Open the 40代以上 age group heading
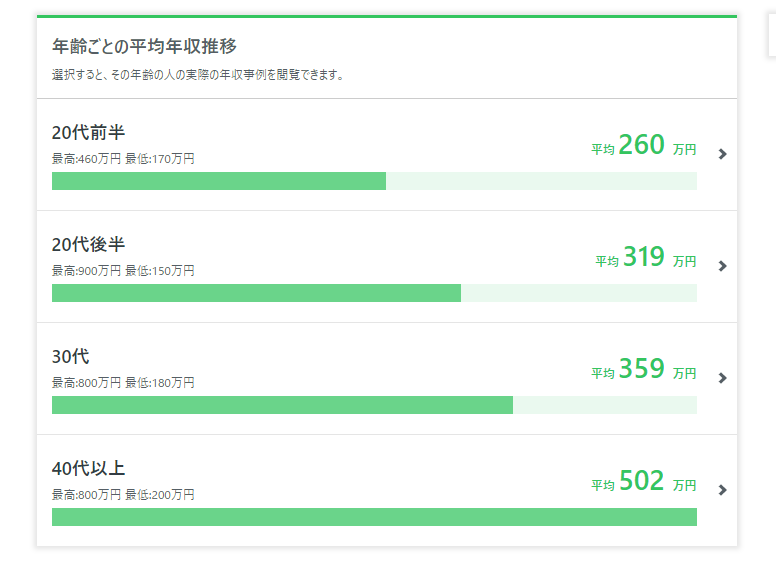 pyautogui.click(x=88, y=468)
